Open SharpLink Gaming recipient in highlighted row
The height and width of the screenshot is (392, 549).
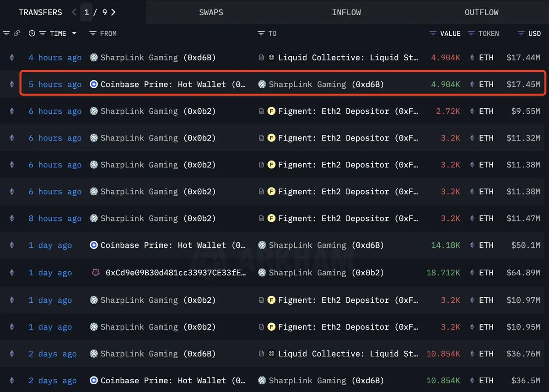[x=321, y=84]
